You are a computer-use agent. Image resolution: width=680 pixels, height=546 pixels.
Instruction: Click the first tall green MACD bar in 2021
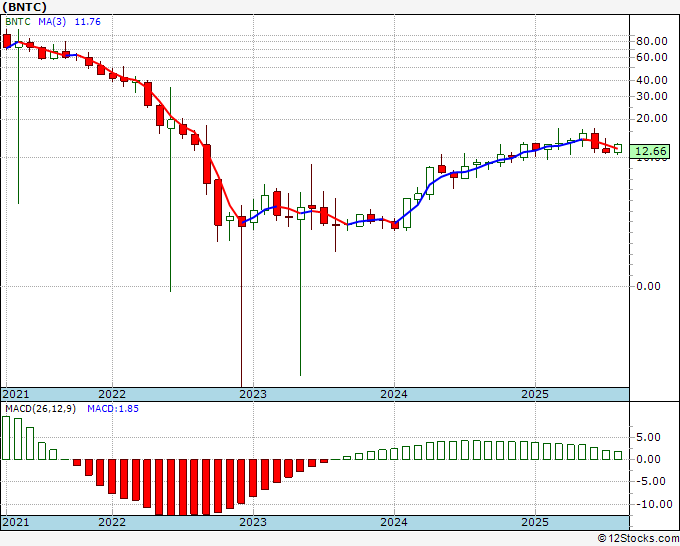tap(6, 438)
